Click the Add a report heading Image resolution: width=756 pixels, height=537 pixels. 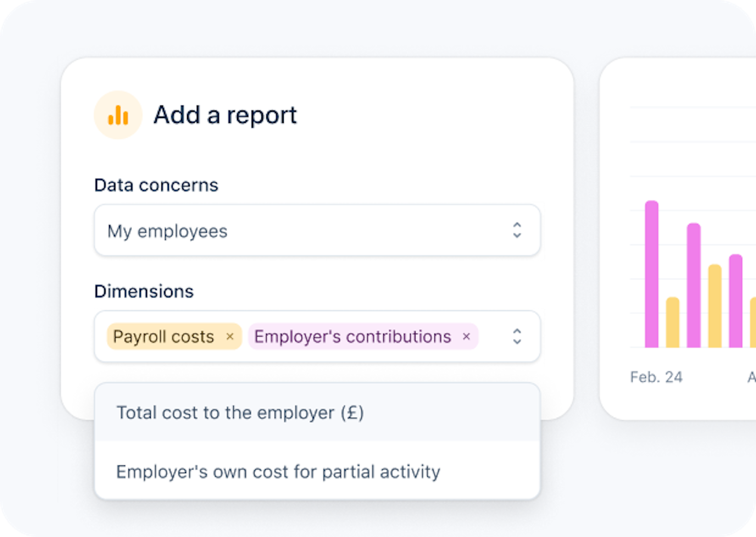coord(225,115)
